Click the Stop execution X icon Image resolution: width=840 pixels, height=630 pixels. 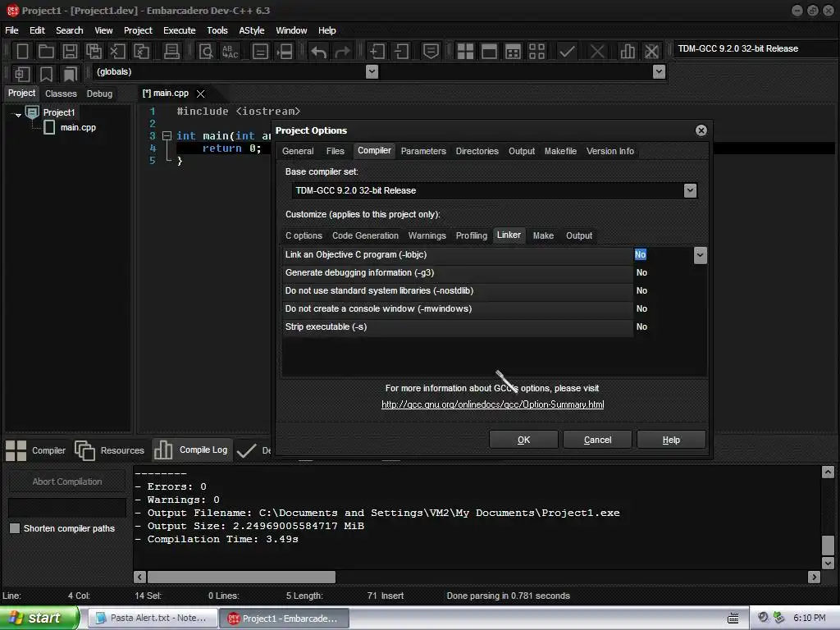(x=597, y=52)
